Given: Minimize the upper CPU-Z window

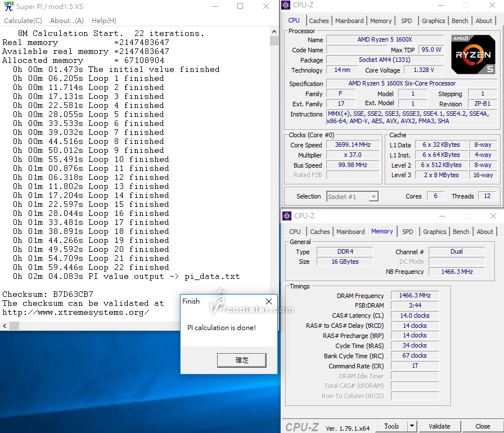Looking at the screenshot, I should coord(441,5).
